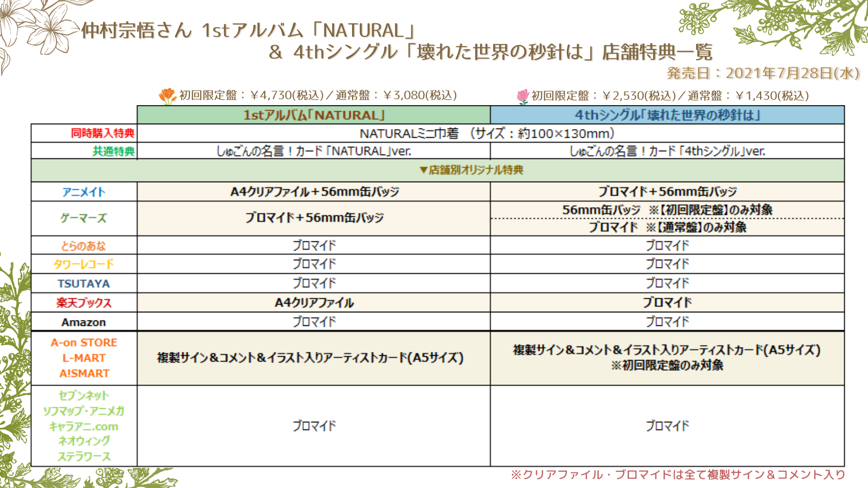Click the NATURALミニ巾着 size cell

490,133
